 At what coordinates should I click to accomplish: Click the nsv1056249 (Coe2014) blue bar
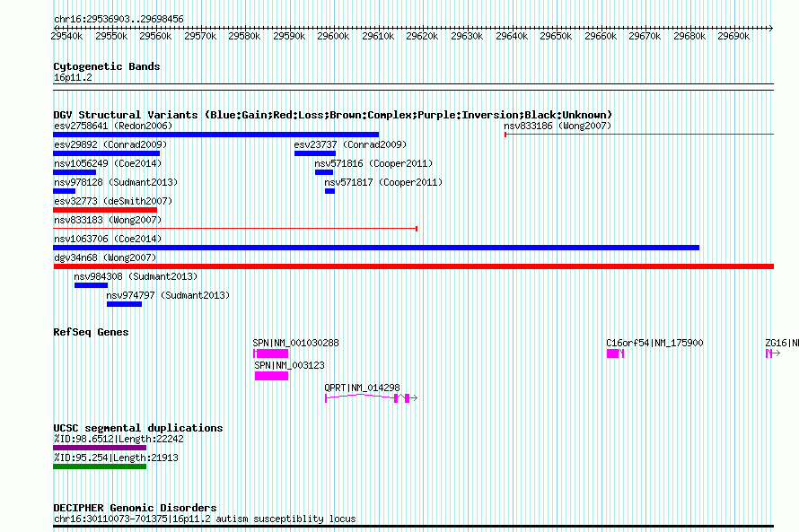click(x=75, y=172)
